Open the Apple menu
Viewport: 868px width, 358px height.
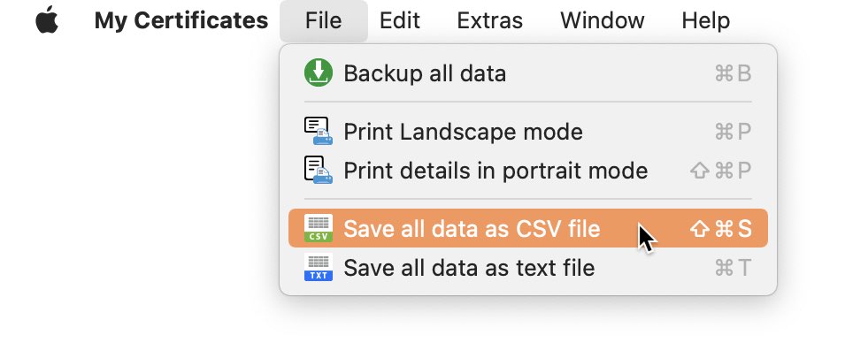(x=47, y=20)
